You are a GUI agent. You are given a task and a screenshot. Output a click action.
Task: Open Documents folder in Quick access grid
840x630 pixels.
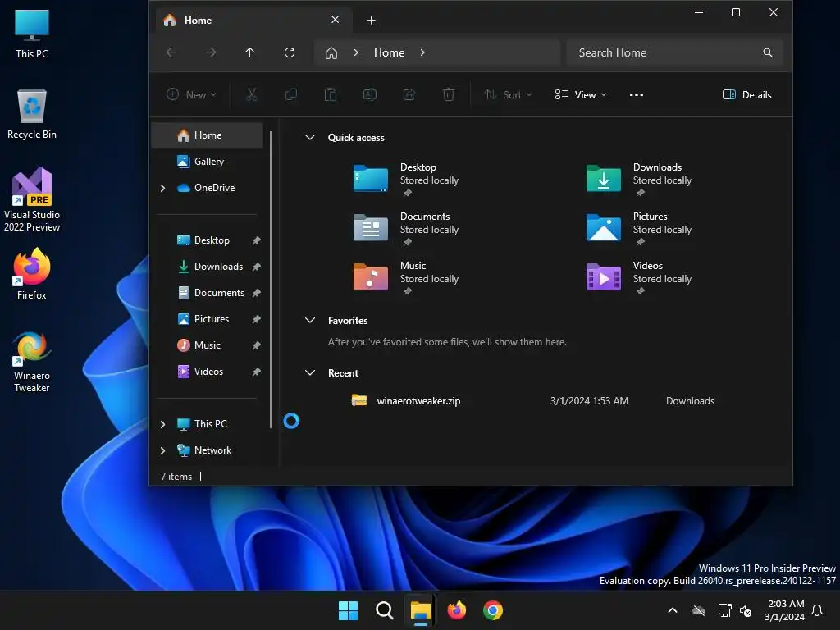point(407,228)
